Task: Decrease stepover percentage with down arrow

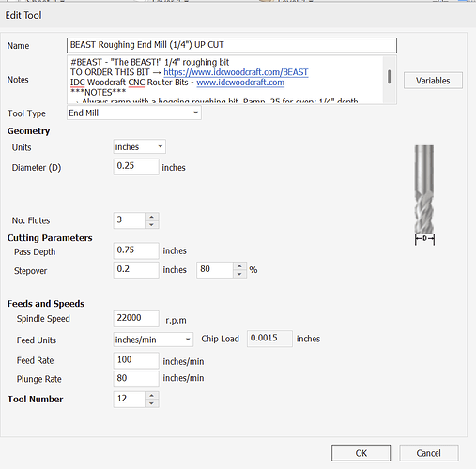Action: (x=239, y=274)
